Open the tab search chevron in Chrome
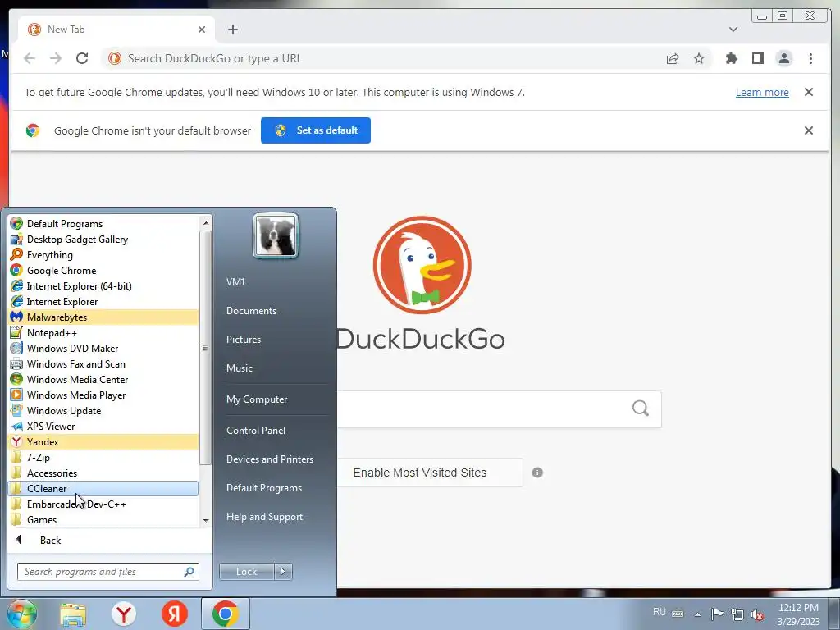 tap(733, 30)
